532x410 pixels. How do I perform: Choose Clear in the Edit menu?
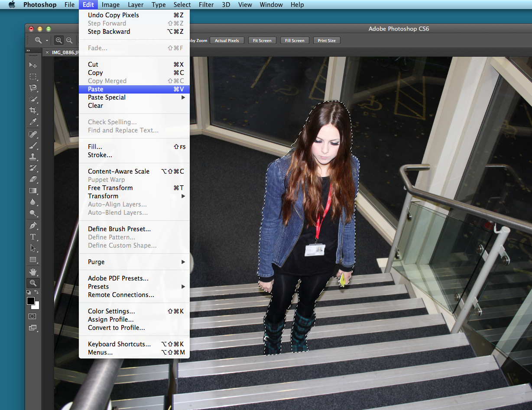[x=134, y=106]
